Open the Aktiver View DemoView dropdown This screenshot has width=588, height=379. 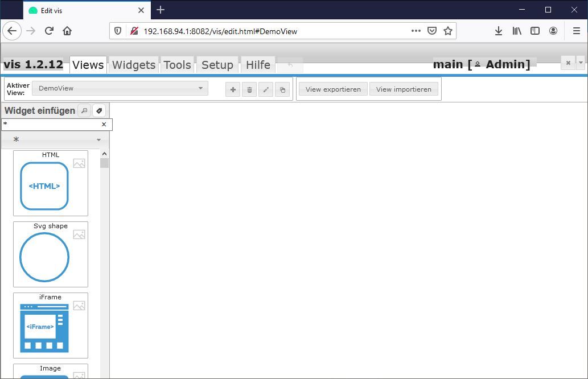(120, 88)
